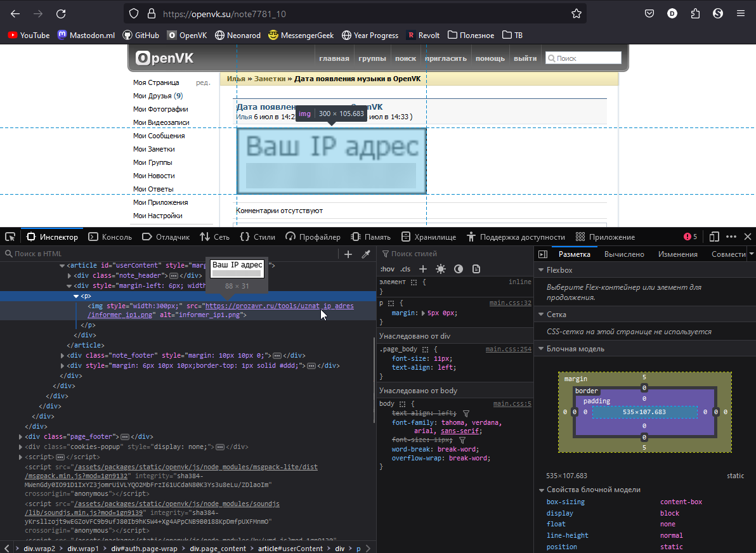Enable light color scheme simulation
Screen dimensions: 756x553
[441, 269]
